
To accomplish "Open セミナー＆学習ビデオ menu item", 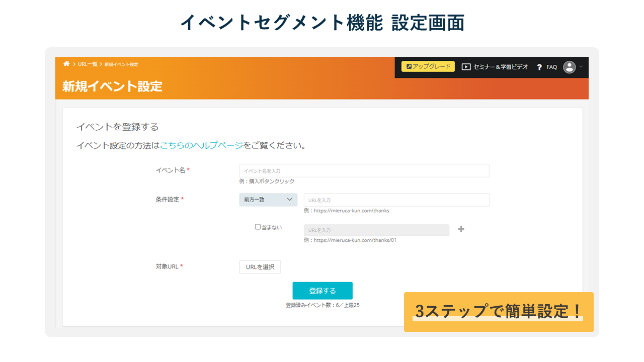I will [501, 66].
